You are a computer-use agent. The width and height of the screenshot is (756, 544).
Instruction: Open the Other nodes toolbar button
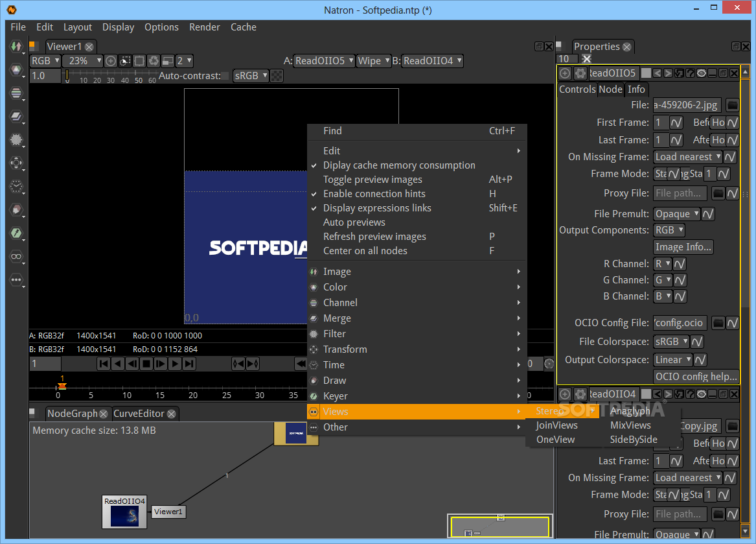[16, 279]
